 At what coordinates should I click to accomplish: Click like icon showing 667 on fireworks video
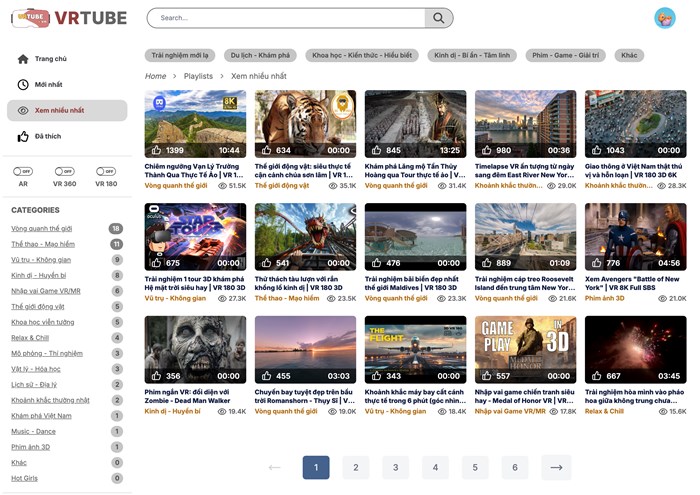(x=596, y=376)
